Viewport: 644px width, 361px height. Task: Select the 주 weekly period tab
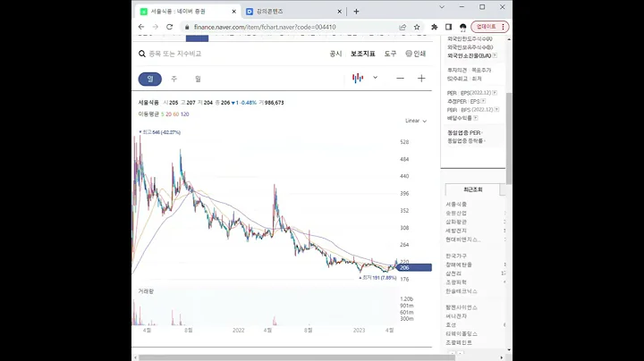pos(174,79)
